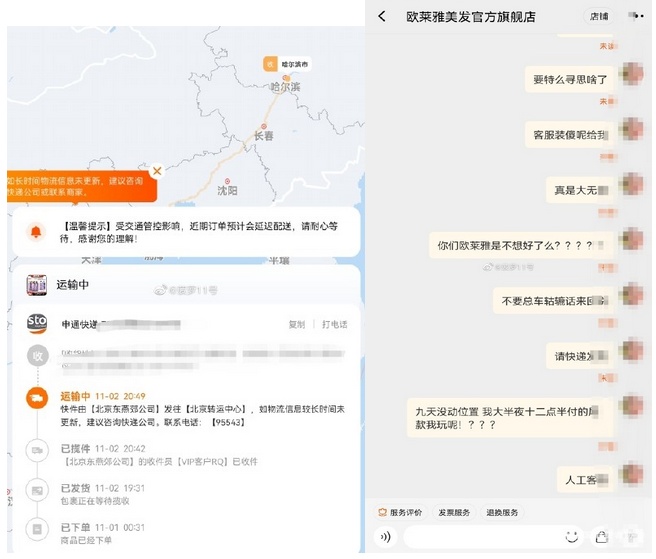Viewport: 656px width, 559px height.
Task: Open 服务评价 service rating
Action: coord(400,512)
